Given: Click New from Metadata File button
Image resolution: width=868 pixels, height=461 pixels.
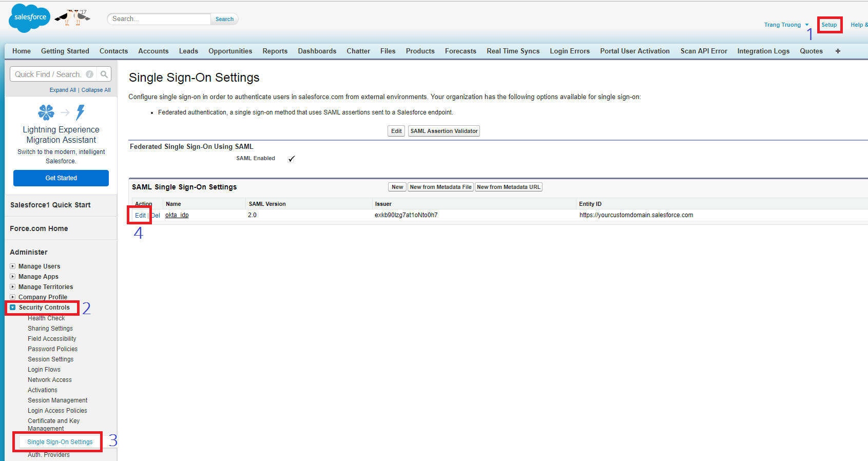Looking at the screenshot, I should point(440,187).
